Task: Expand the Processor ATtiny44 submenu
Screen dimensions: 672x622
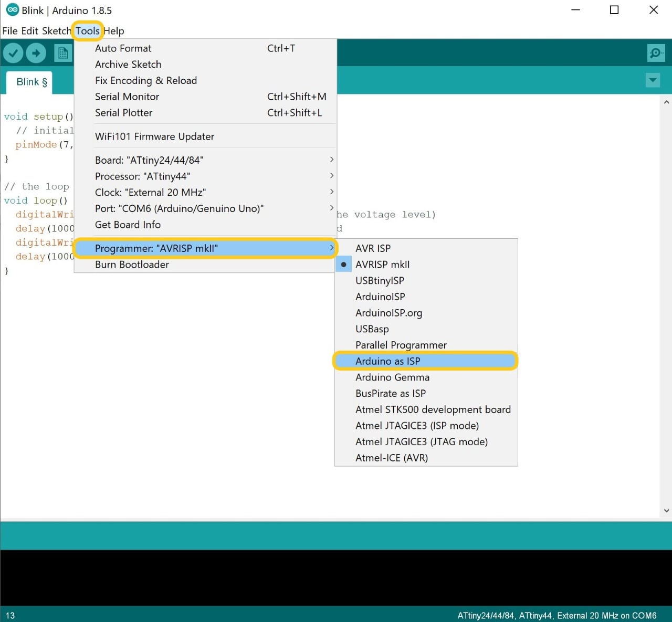Action: (205, 176)
